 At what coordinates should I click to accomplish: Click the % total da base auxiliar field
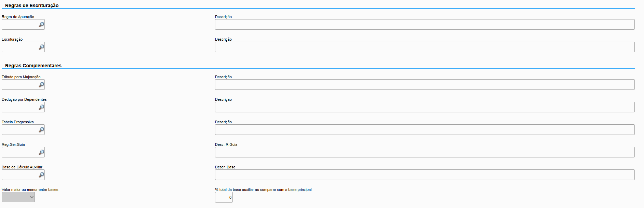click(224, 197)
